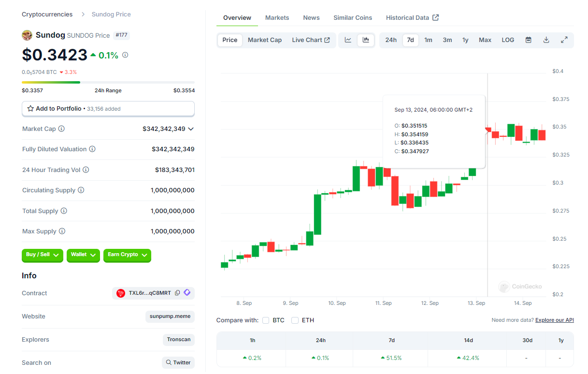Viewport: 588px width, 374px height.
Task: Open the Live Chart option
Action: (x=311, y=40)
